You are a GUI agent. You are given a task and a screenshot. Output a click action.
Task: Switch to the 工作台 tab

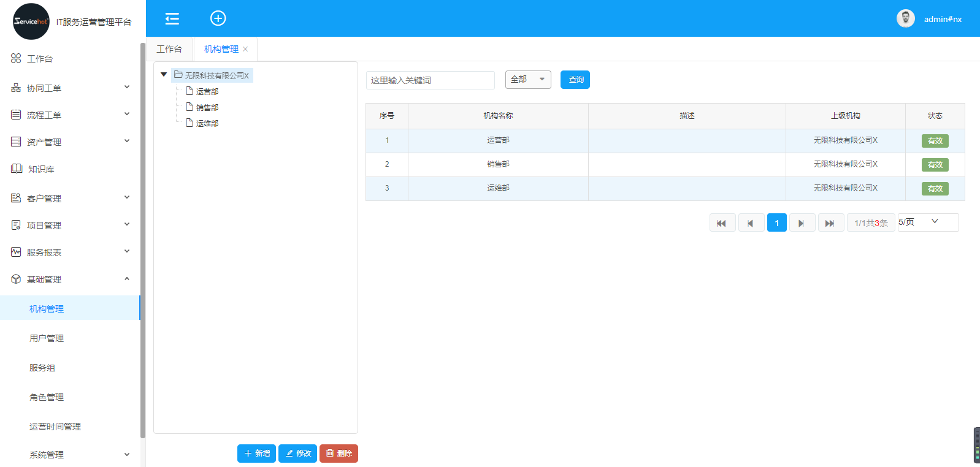(x=169, y=49)
